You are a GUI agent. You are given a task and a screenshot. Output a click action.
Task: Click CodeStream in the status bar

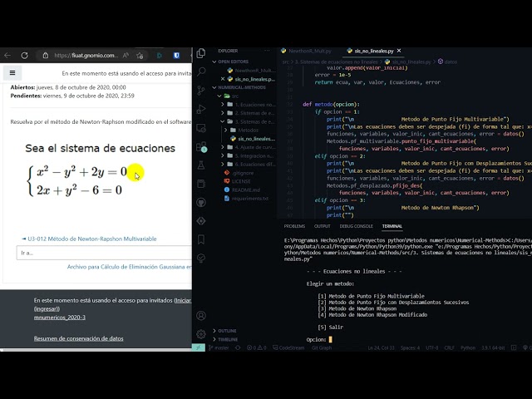point(288,347)
